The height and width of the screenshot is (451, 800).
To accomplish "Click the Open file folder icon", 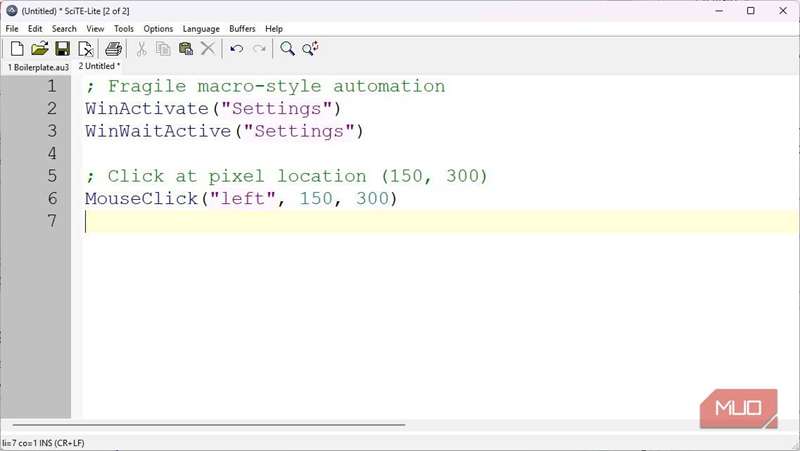I will click(40, 48).
